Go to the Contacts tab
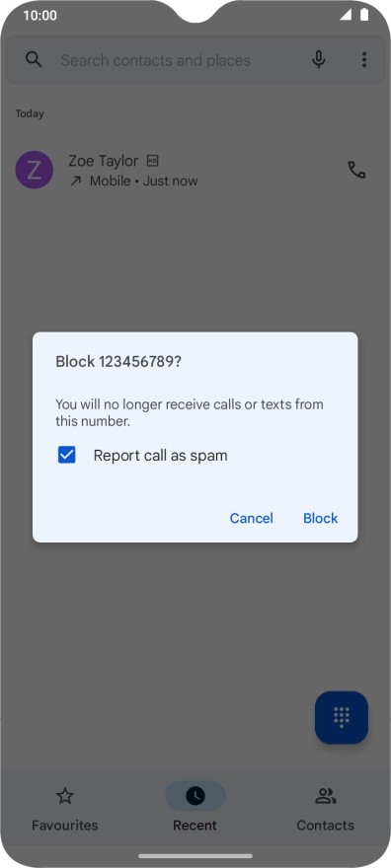 325,808
